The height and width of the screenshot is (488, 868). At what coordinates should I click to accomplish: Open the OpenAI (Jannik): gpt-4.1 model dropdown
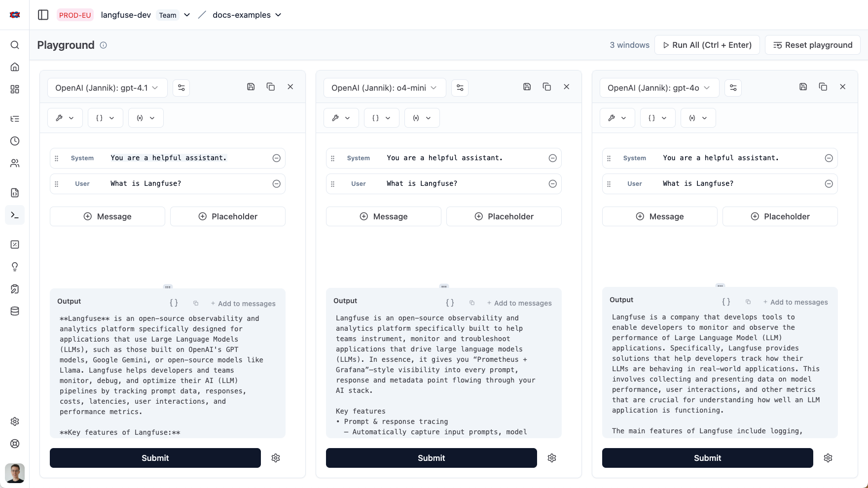click(107, 88)
